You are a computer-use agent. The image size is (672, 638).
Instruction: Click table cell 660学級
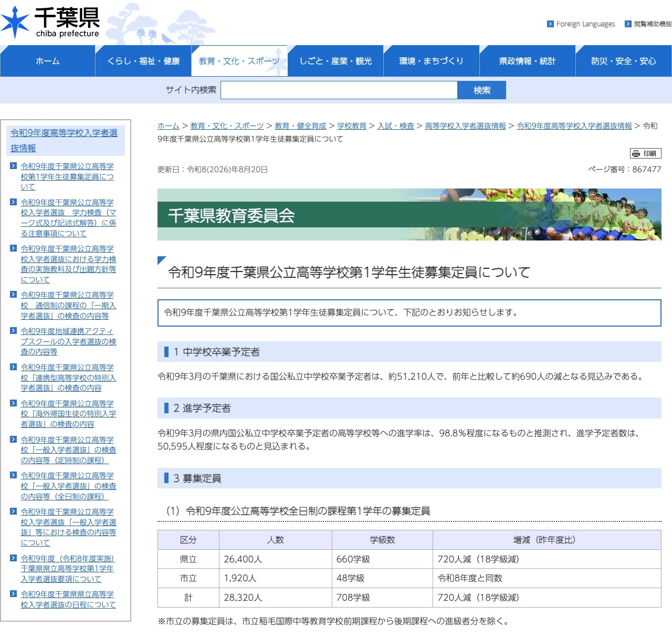[382, 559]
